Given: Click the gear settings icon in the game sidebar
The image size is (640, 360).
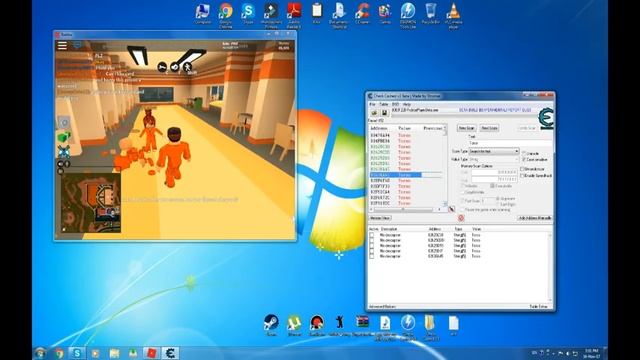Looking at the screenshot, I should click(x=64, y=122).
